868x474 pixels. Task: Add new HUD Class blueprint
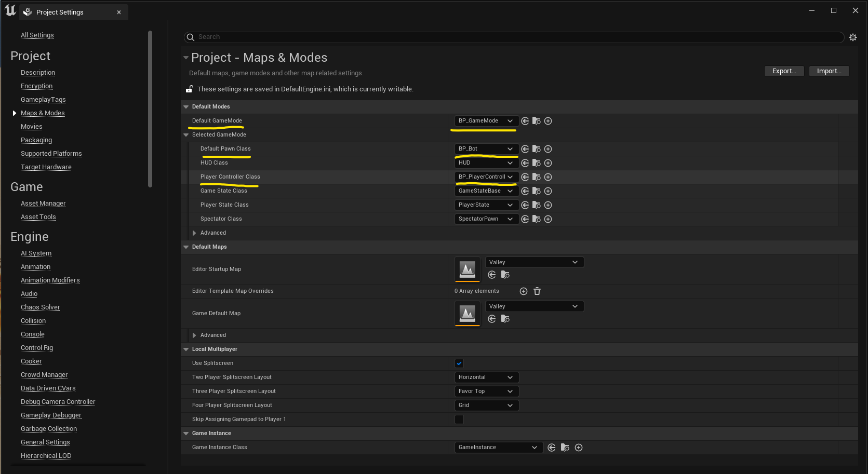pos(548,163)
